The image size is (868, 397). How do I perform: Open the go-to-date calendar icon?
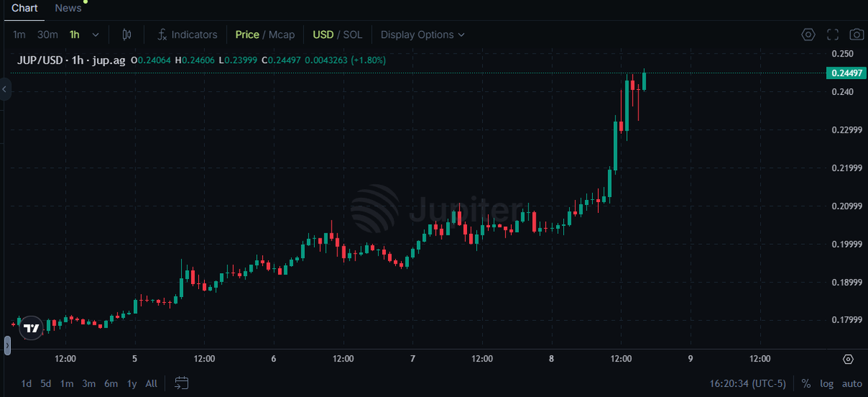coord(182,383)
